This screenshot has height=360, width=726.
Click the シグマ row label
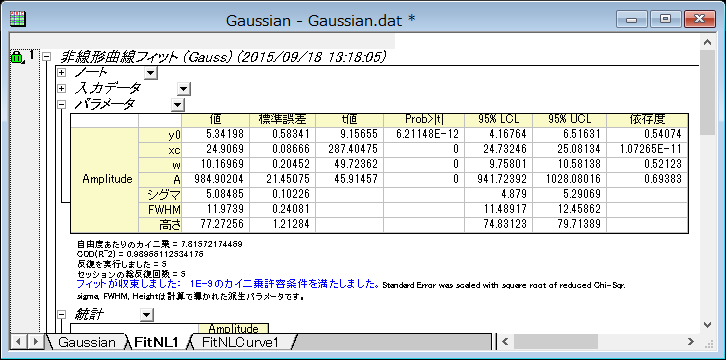(160, 194)
